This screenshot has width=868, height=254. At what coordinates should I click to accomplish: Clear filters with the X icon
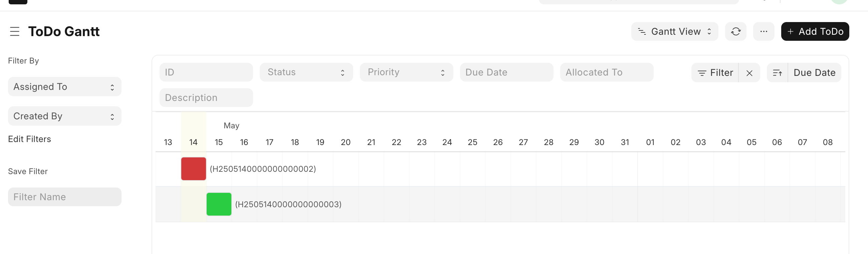pos(749,73)
